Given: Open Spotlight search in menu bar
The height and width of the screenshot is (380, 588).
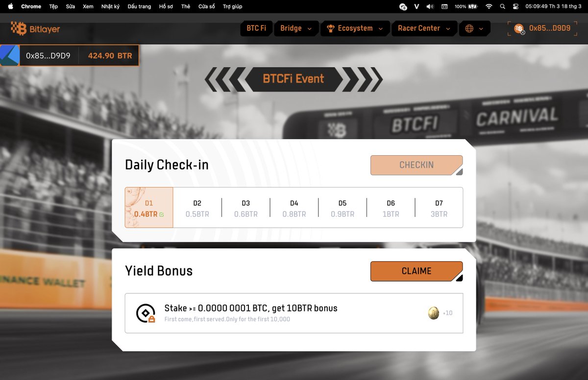Looking at the screenshot, I should 502,6.
